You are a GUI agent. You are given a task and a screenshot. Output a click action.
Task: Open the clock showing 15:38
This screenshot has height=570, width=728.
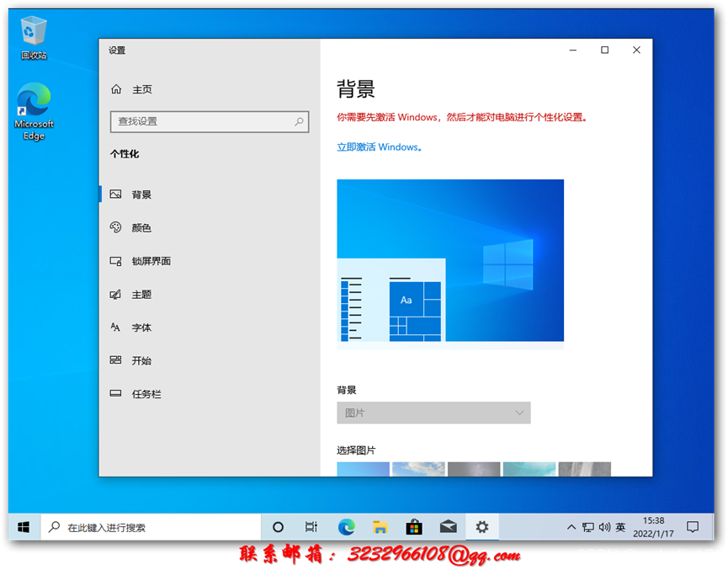[653, 527]
